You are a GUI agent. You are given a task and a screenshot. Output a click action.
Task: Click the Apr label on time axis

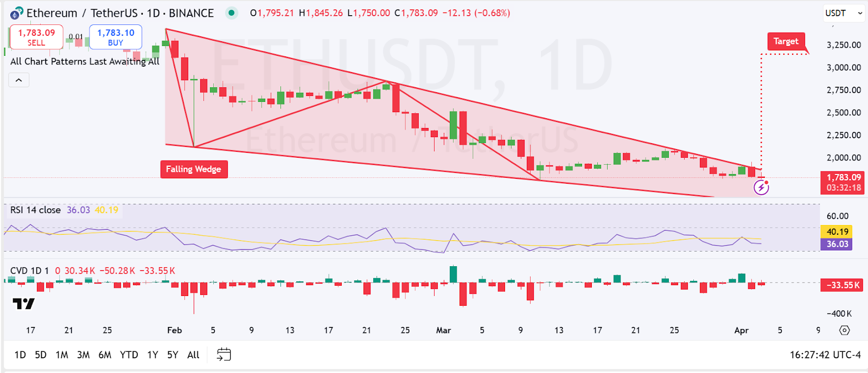point(741,330)
